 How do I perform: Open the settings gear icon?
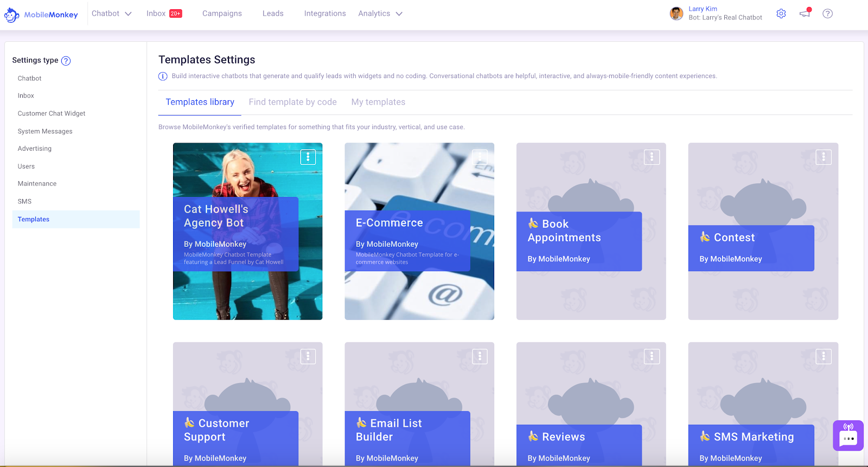781,14
